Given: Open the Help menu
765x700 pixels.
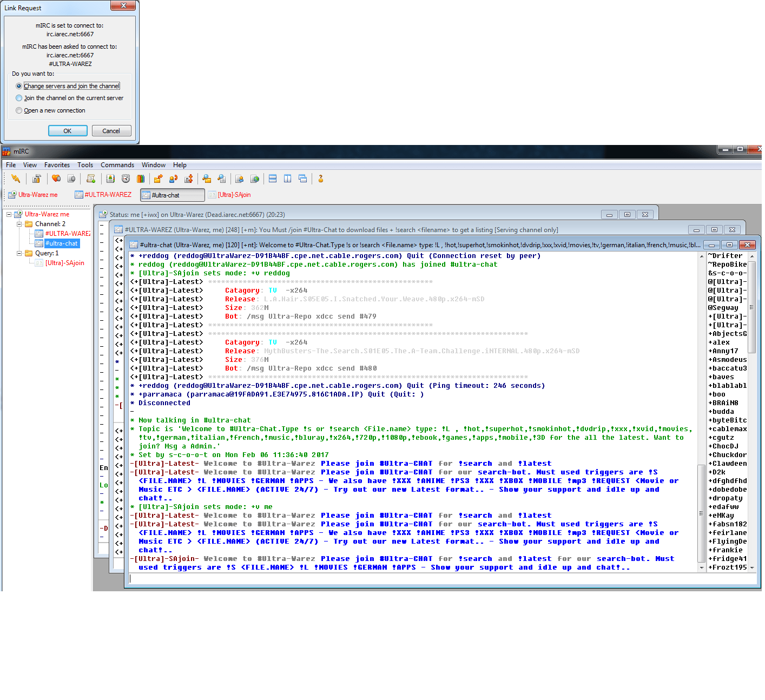Looking at the screenshot, I should [x=180, y=165].
